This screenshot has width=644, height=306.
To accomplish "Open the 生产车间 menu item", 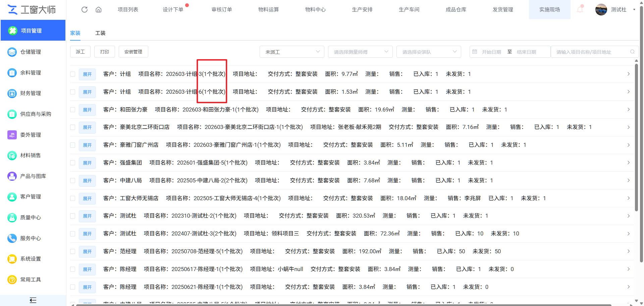I will pyautogui.click(x=409, y=9).
